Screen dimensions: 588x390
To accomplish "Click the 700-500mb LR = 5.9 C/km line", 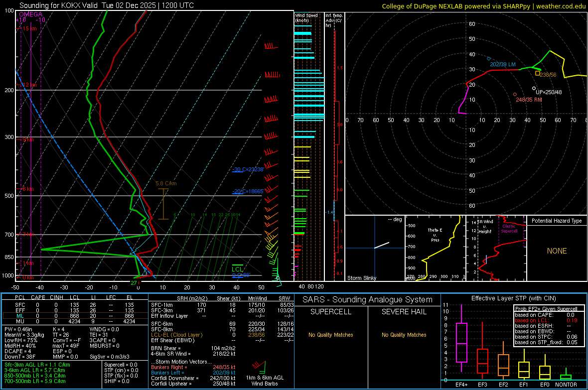I will [x=35, y=381].
